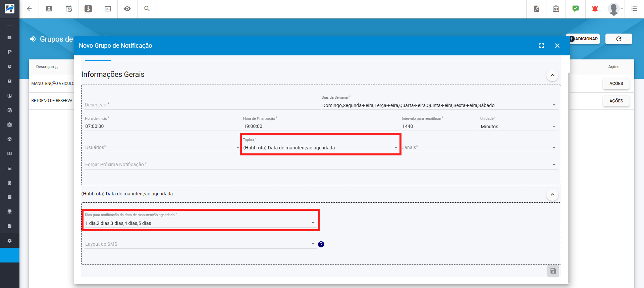This screenshot has width=644, height=288.
Task: Click the refresh button beside ADICIONAR
Action: [x=619, y=39]
